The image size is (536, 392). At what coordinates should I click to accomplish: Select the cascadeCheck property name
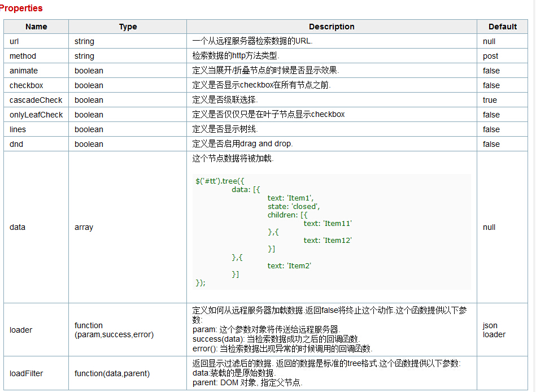click(x=36, y=100)
